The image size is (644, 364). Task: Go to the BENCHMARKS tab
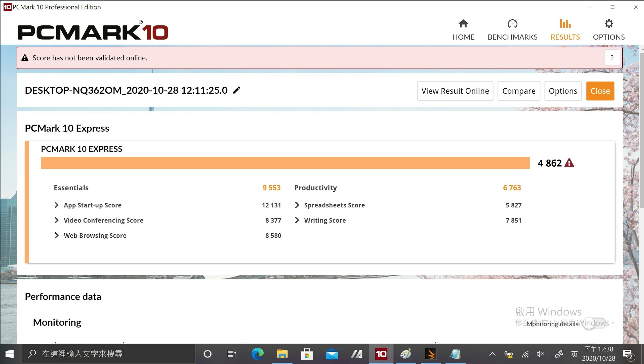pyautogui.click(x=512, y=30)
